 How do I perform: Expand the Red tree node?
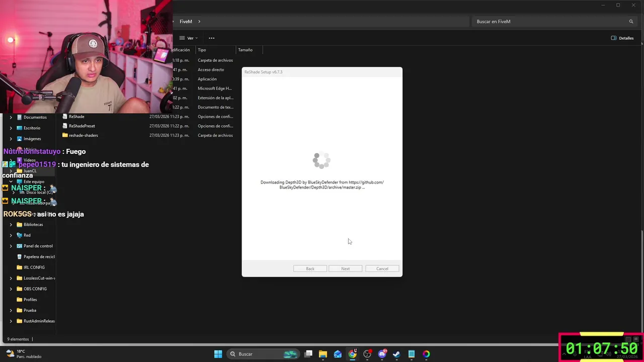pos(11,235)
